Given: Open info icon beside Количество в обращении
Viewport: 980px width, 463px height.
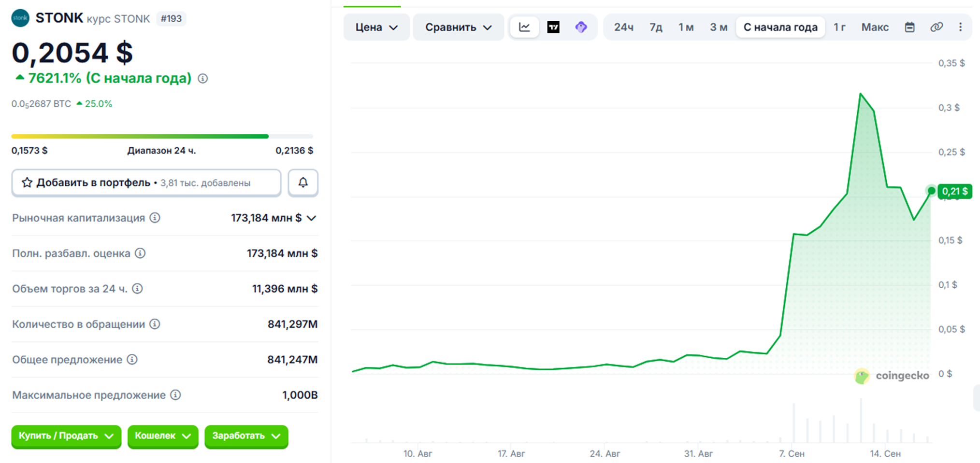Looking at the screenshot, I should click(155, 324).
